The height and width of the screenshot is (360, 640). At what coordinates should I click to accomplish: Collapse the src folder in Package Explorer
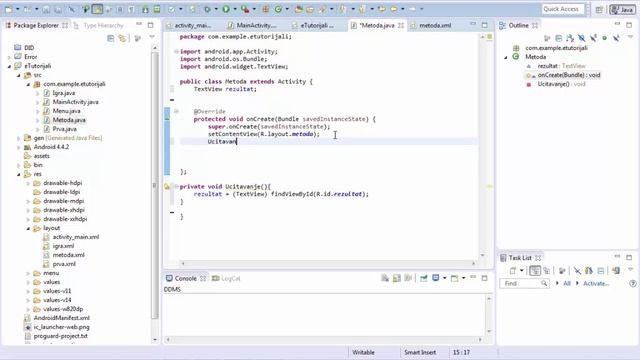[19, 75]
